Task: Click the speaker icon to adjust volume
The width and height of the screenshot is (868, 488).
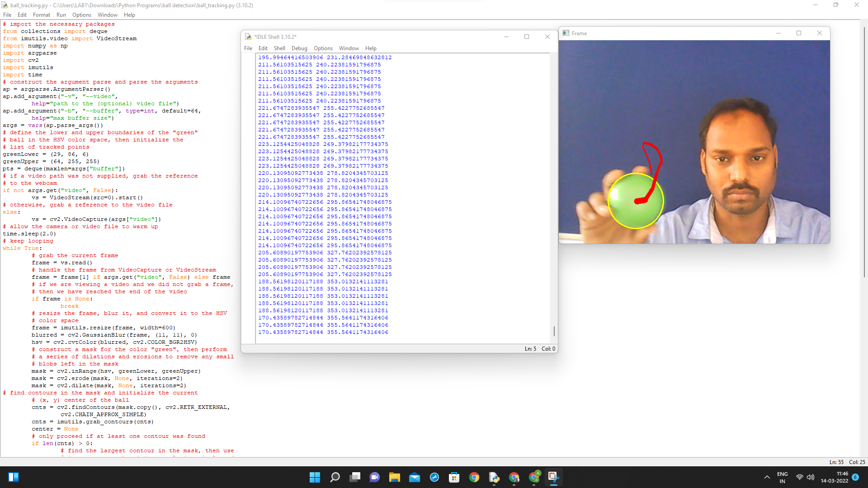Action: pyautogui.click(x=811, y=477)
